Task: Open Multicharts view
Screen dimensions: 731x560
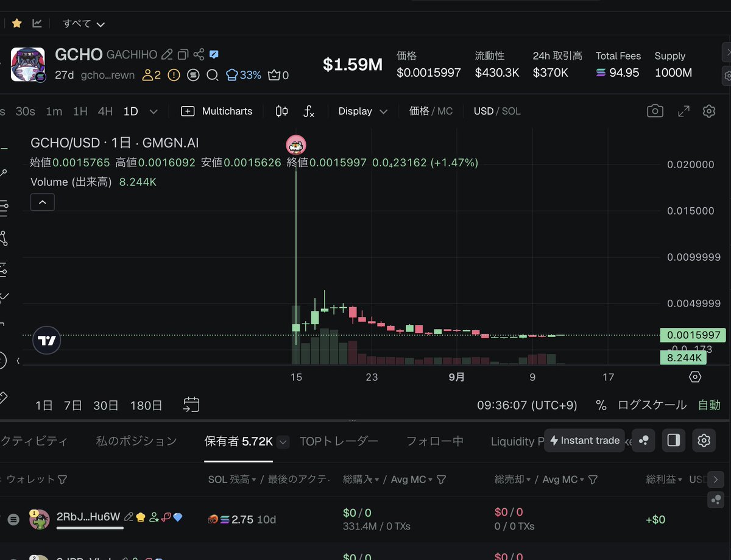Action: (x=217, y=111)
